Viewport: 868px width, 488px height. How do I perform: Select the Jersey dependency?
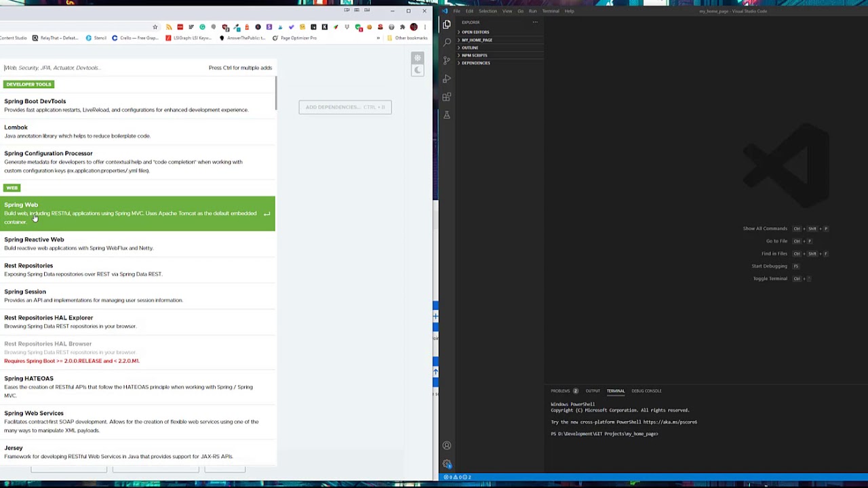click(x=138, y=452)
